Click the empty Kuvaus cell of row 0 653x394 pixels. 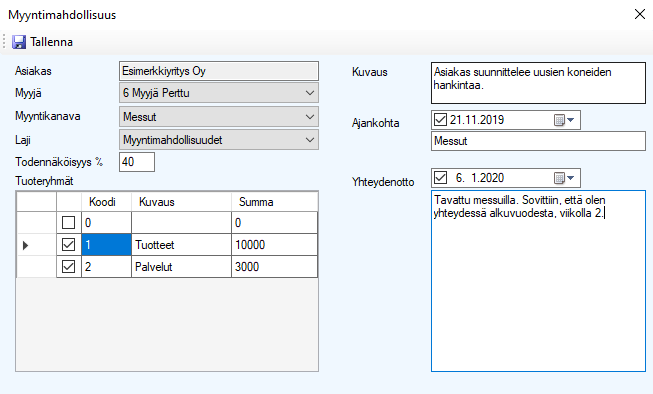(x=182, y=223)
